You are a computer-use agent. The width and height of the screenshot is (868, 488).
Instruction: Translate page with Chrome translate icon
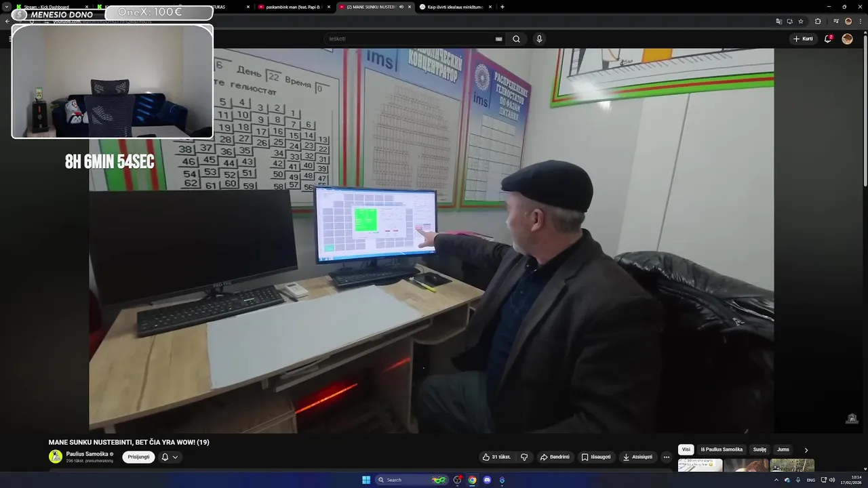point(778,21)
